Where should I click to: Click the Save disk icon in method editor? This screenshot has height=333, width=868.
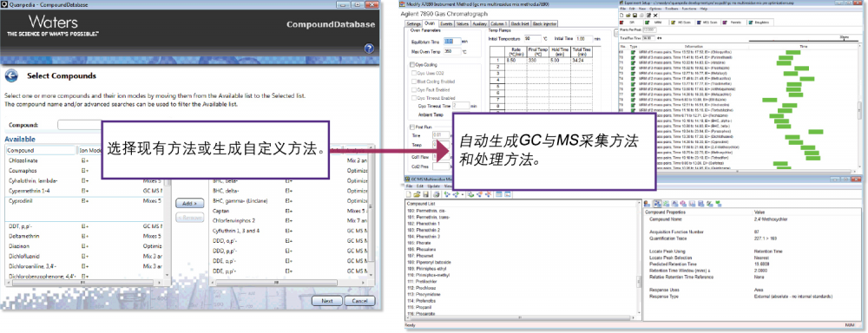coord(424,194)
